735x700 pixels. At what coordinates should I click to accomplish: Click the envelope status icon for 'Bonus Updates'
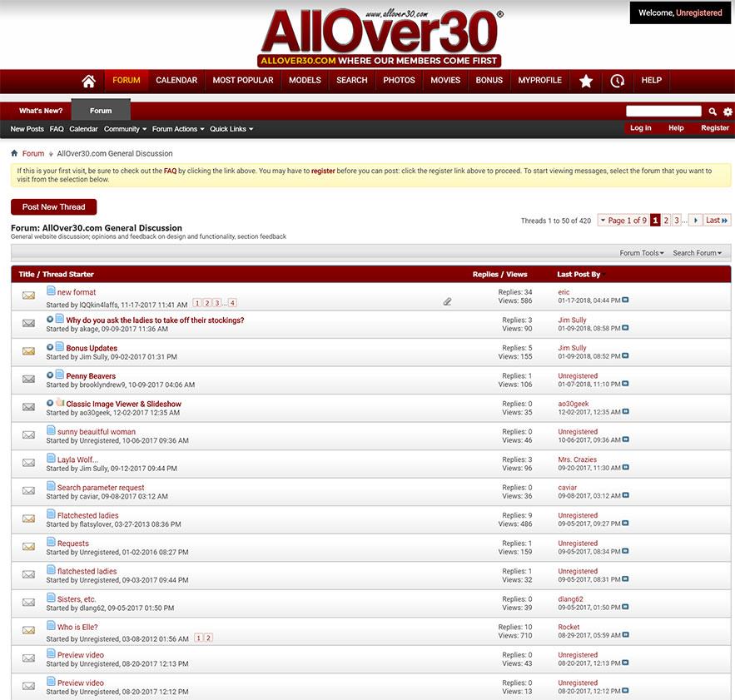[x=28, y=351]
